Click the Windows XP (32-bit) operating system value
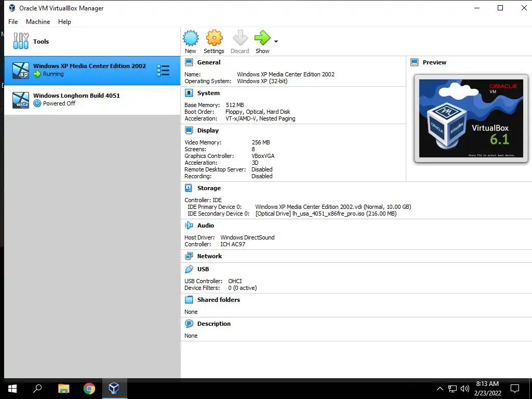532x399 pixels. tap(262, 81)
